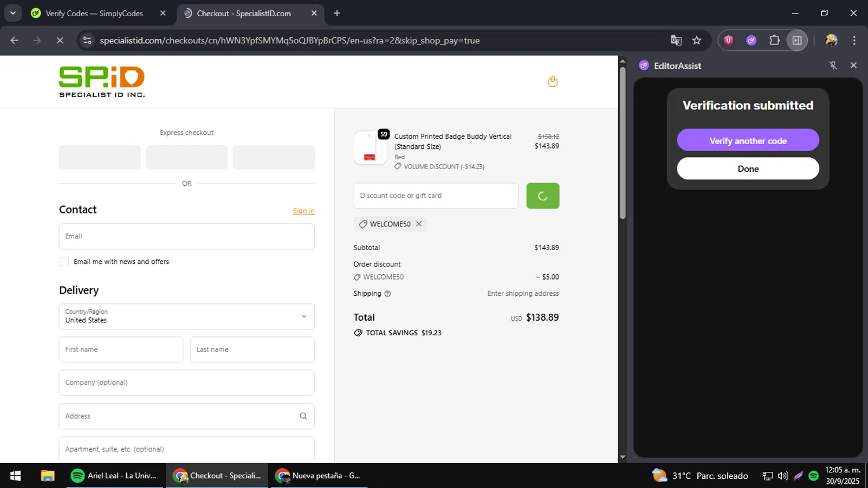The width and height of the screenshot is (868, 488).
Task: Open the shopping bag cart icon
Action: [x=553, y=82]
